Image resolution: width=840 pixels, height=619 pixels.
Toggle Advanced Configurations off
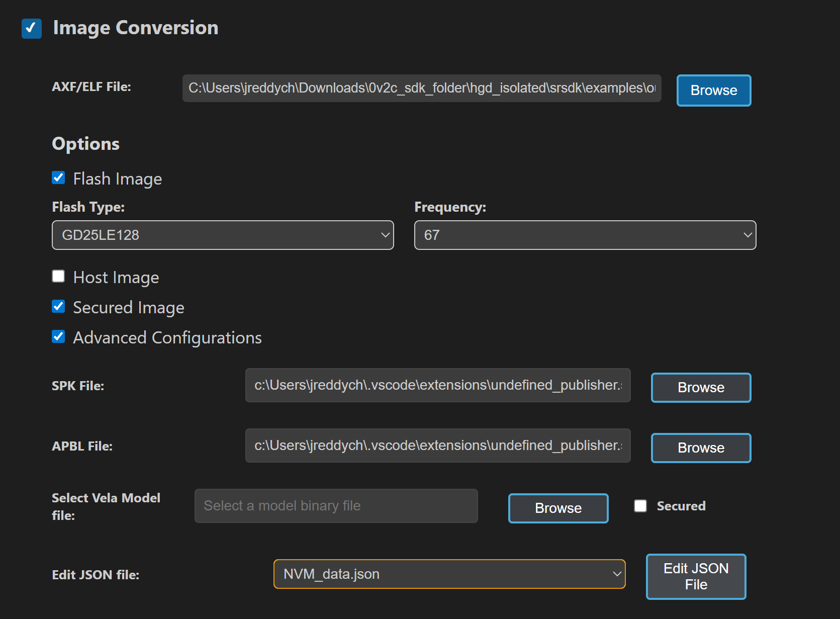point(58,336)
